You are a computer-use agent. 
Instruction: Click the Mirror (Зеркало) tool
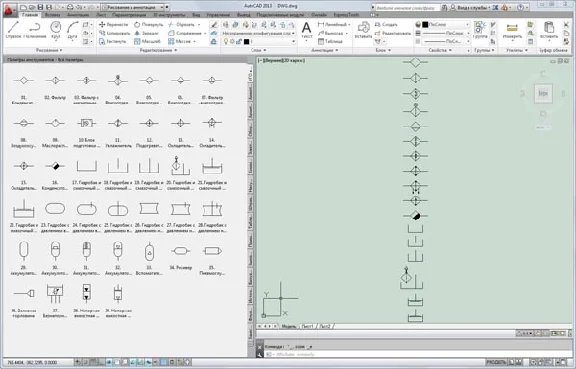point(146,33)
